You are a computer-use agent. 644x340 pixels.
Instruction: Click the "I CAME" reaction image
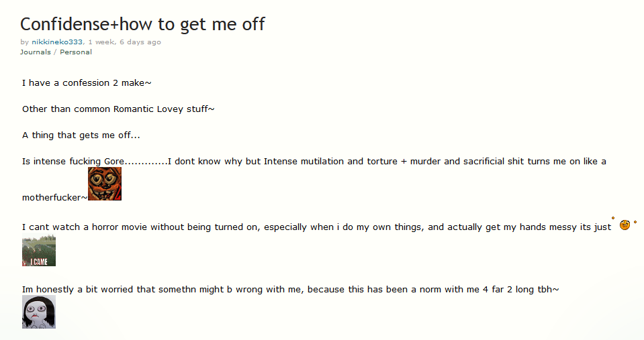pos(39,251)
